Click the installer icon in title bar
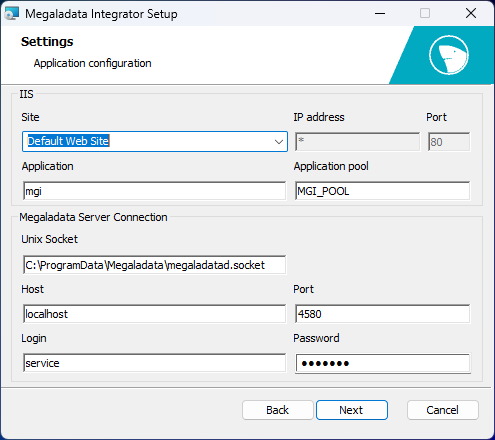This screenshot has height=440, width=495. [12, 14]
